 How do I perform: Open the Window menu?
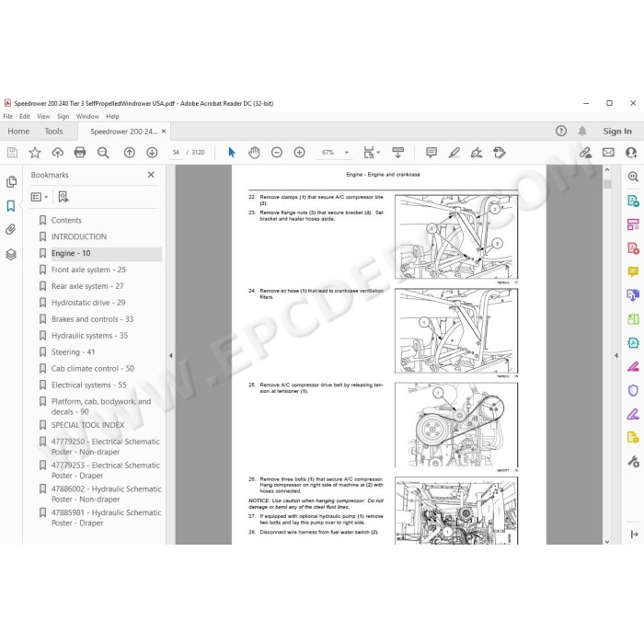pyautogui.click(x=87, y=116)
